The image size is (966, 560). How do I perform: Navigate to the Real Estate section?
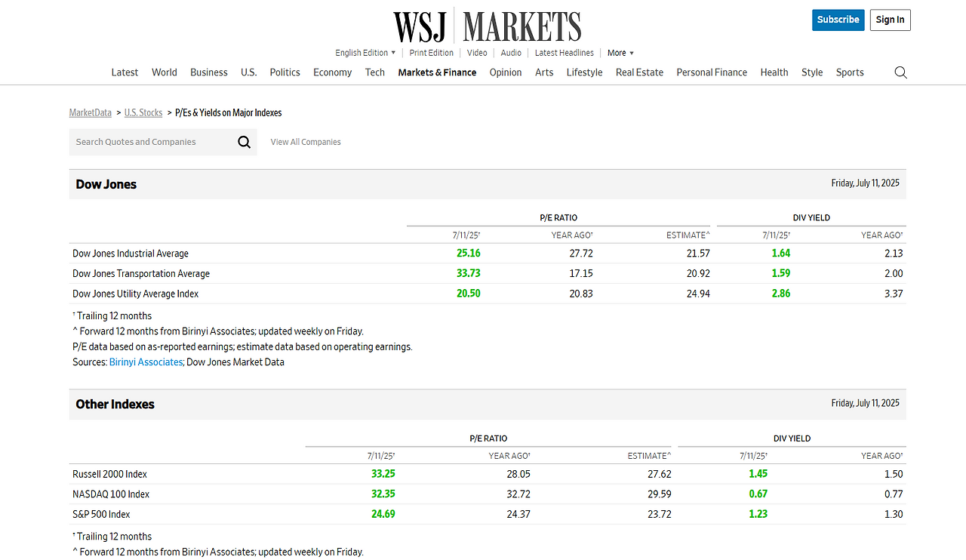pyautogui.click(x=640, y=72)
